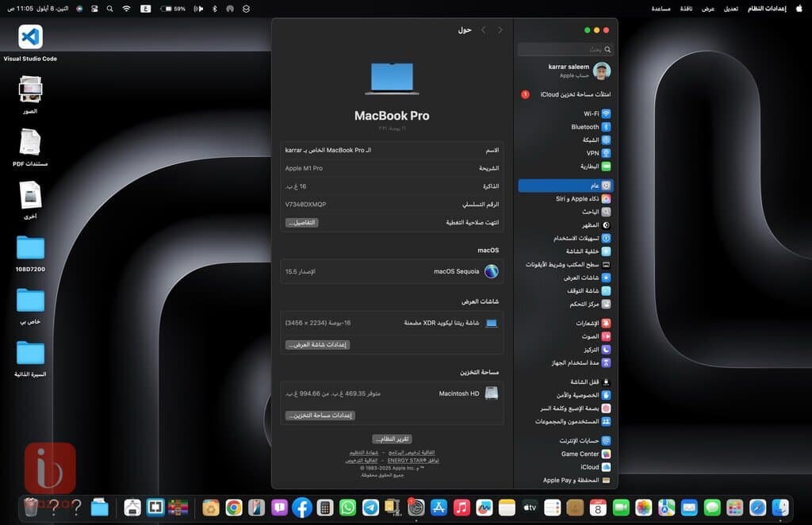Click the serial number V7340DXMQP

(305, 205)
